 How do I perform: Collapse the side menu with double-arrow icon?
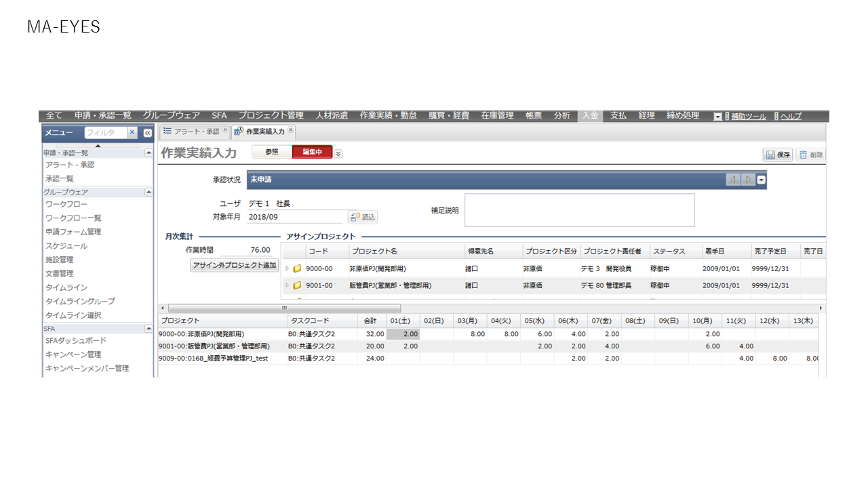[x=147, y=133]
